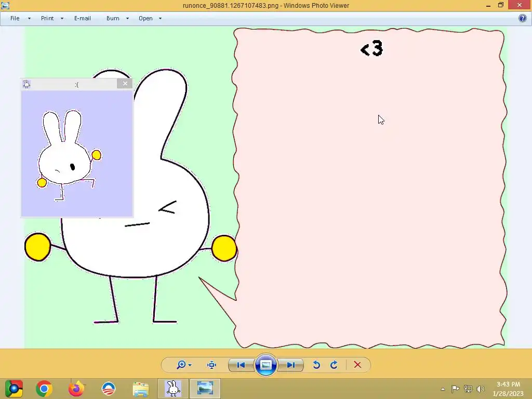Open the Burn menu
The width and height of the screenshot is (532, 399).
113,18
